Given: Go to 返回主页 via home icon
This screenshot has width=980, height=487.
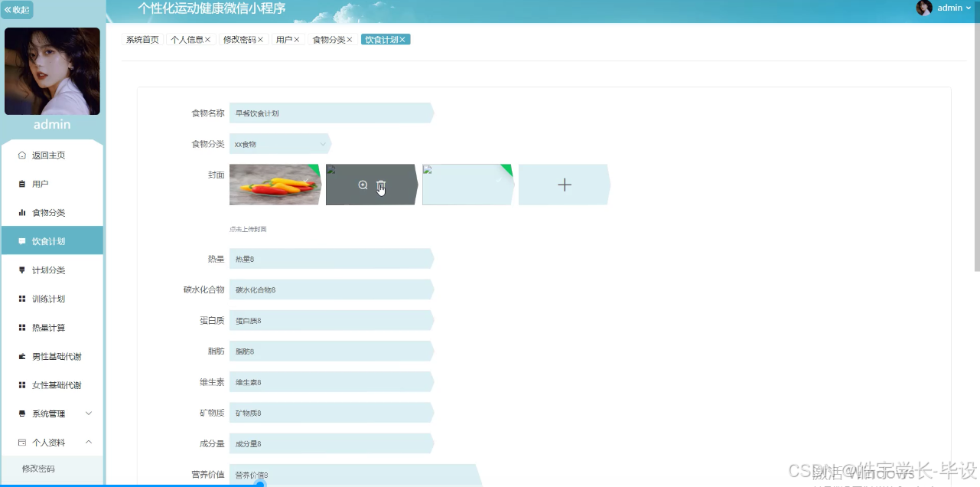Looking at the screenshot, I should [x=22, y=155].
